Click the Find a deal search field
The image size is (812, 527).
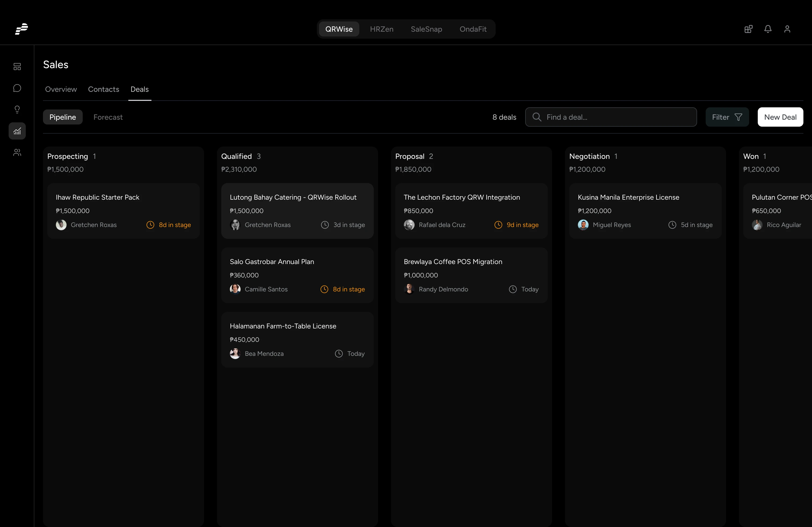611,117
